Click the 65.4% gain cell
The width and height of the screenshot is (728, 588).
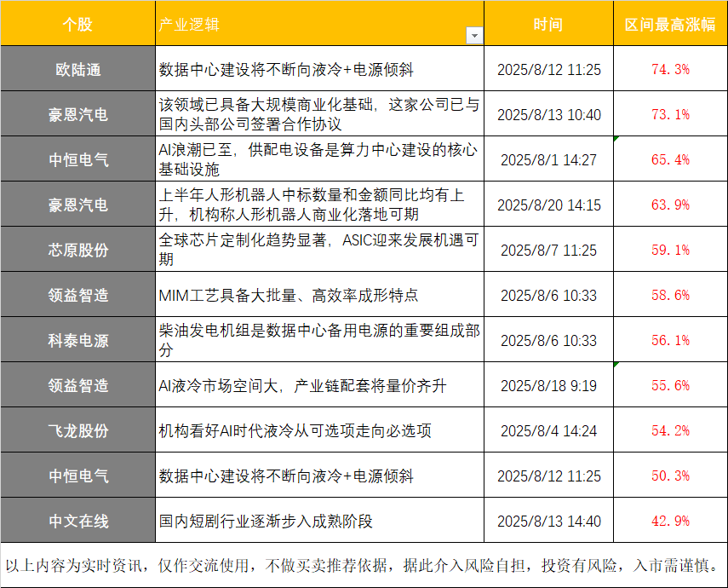(670, 159)
